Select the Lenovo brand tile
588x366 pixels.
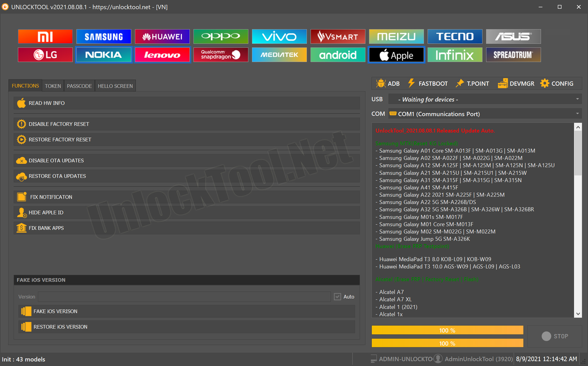click(162, 54)
